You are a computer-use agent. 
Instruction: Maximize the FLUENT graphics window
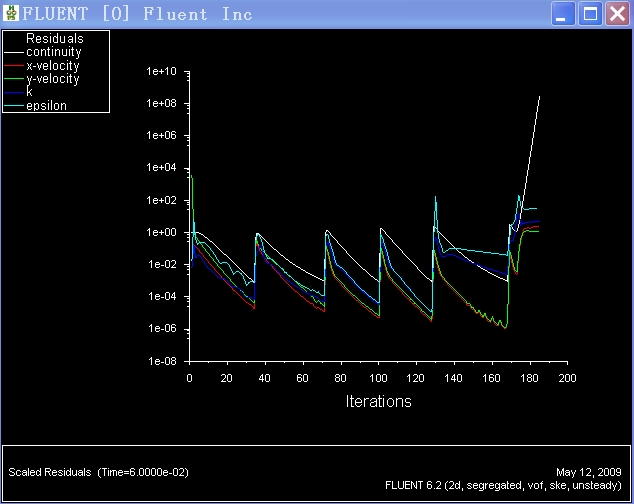(x=591, y=14)
